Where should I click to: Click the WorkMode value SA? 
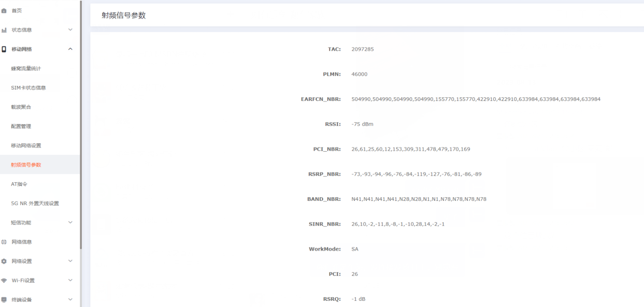click(x=355, y=249)
